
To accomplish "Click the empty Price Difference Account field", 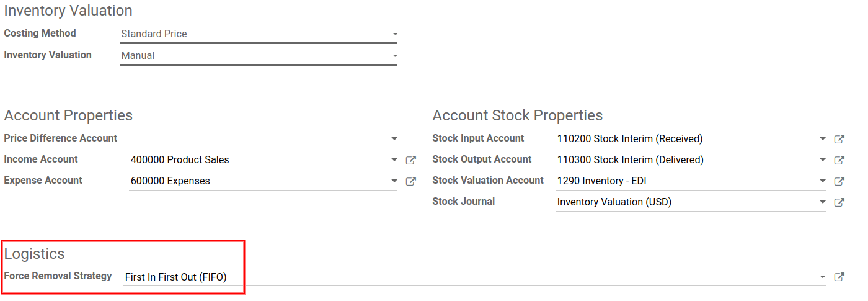I will [257, 139].
